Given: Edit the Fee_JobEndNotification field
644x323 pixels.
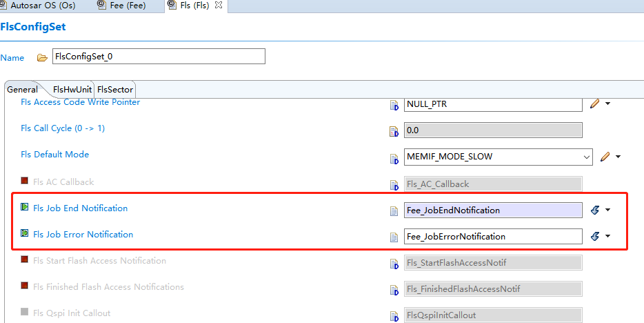Looking at the screenshot, I should (x=493, y=211).
